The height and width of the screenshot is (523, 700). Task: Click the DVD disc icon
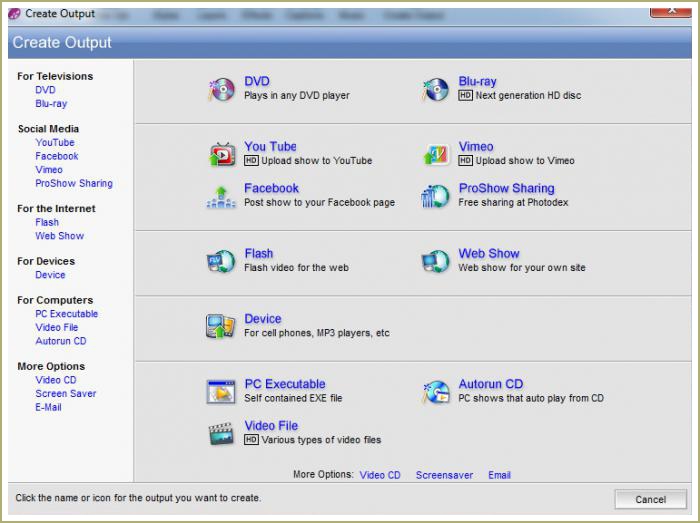pyautogui.click(x=221, y=89)
